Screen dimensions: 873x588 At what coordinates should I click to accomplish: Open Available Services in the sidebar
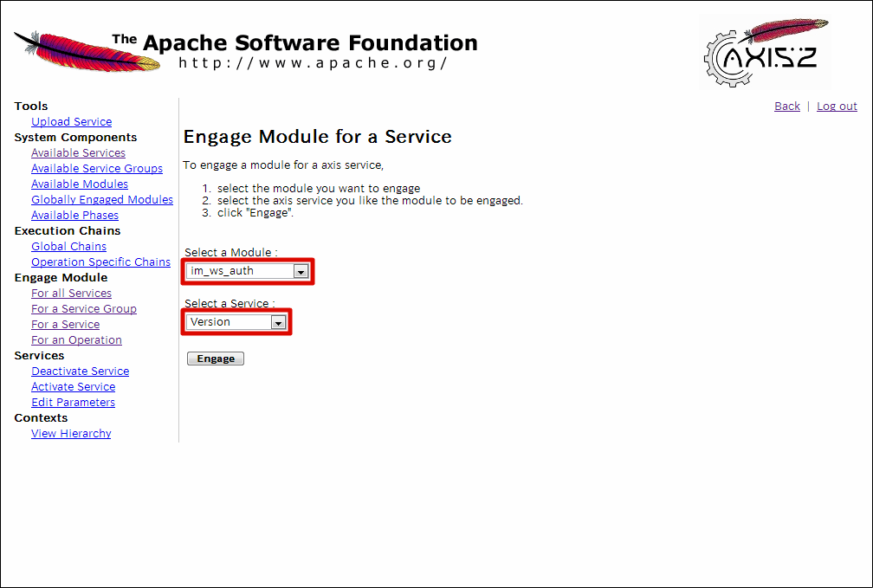point(78,153)
